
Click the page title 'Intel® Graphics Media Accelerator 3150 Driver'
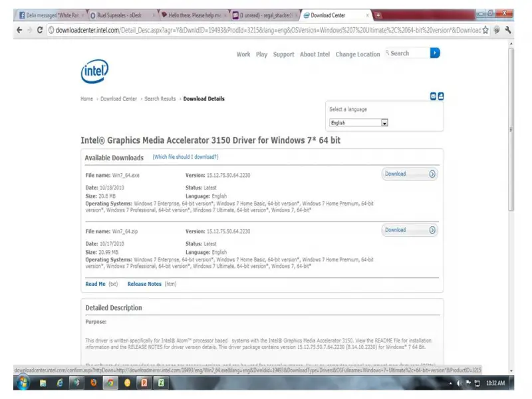click(x=210, y=140)
